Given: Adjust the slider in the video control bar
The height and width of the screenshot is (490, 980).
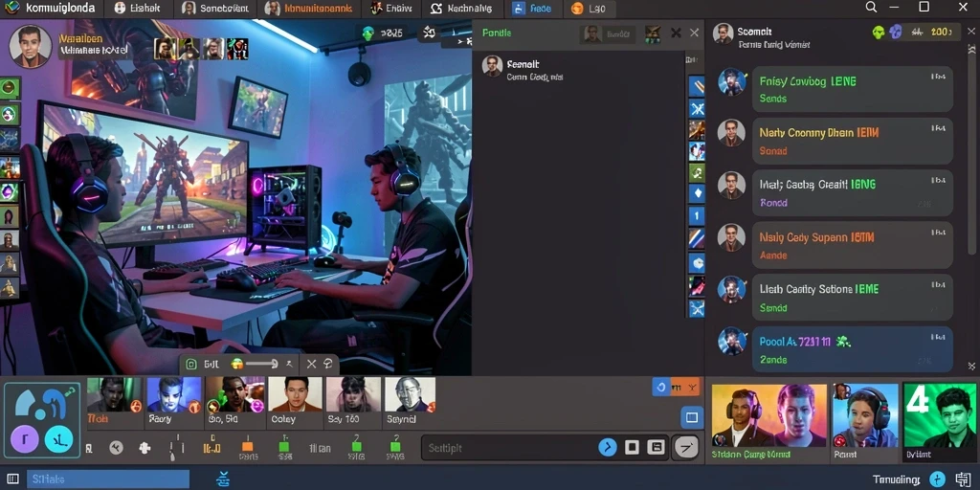Looking at the screenshot, I should point(261,364).
